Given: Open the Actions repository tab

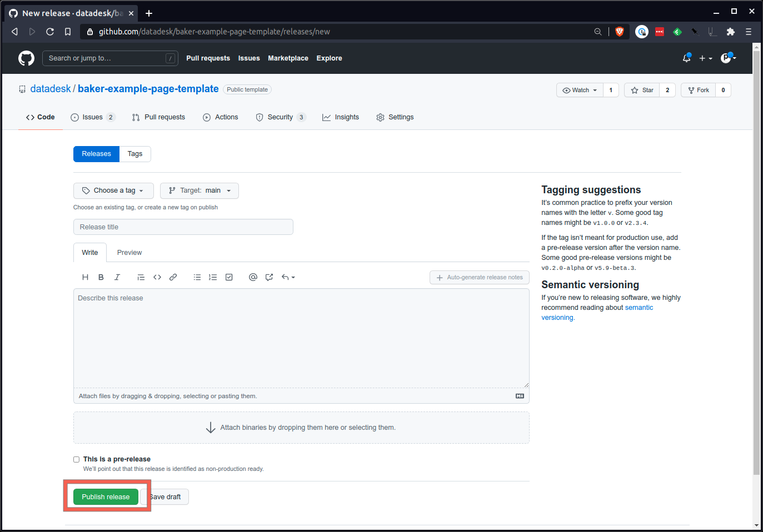Looking at the screenshot, I should pyautogui.click(x=221, y=117).
